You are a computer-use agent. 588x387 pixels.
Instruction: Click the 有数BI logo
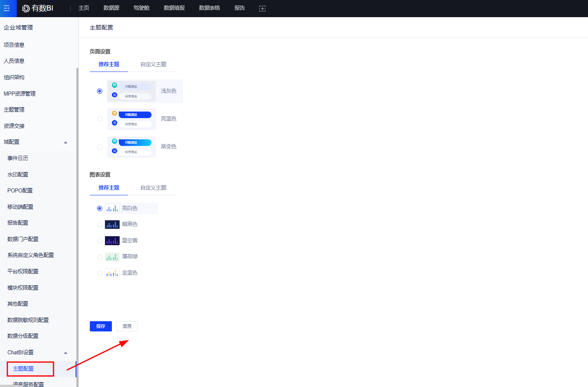click(x=38, y=8)
